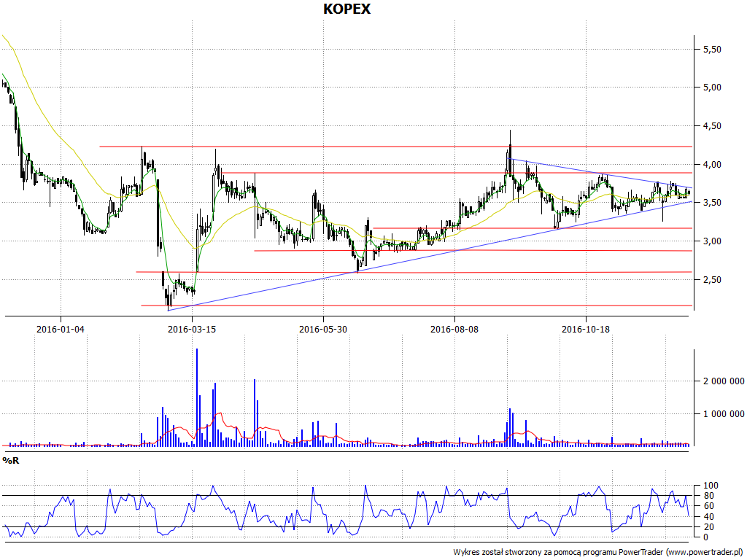Click the 2 000 000 volume label
The height and width of the screenshot is (560, 747).
coord(724,381)
